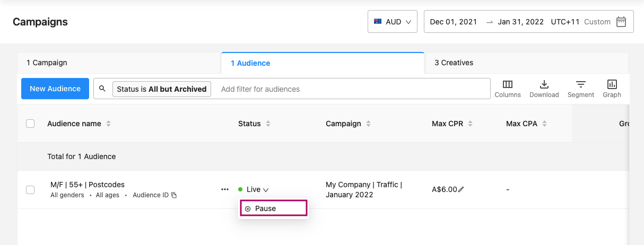The width and height of the screenshot is (644, 245).
Task: Show the Graph view icon
Action: pos(612,84)
